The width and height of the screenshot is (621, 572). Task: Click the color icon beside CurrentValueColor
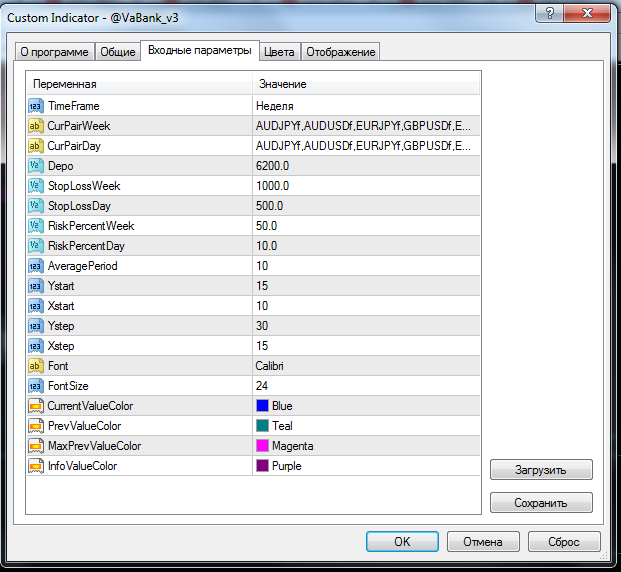(x=36, y=406)
